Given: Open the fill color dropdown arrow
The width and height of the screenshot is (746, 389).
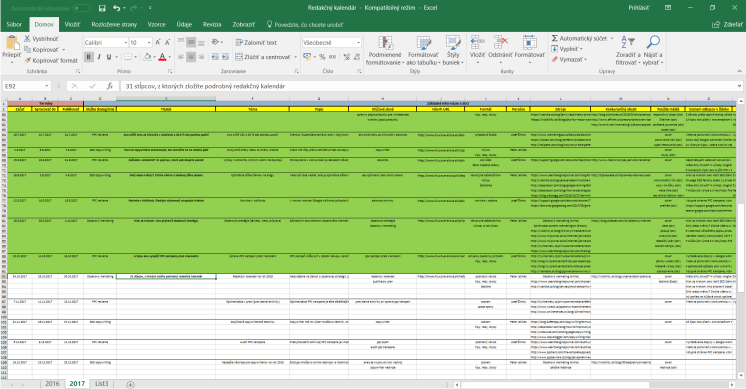Looking at the screenshot, I should 154,57.
